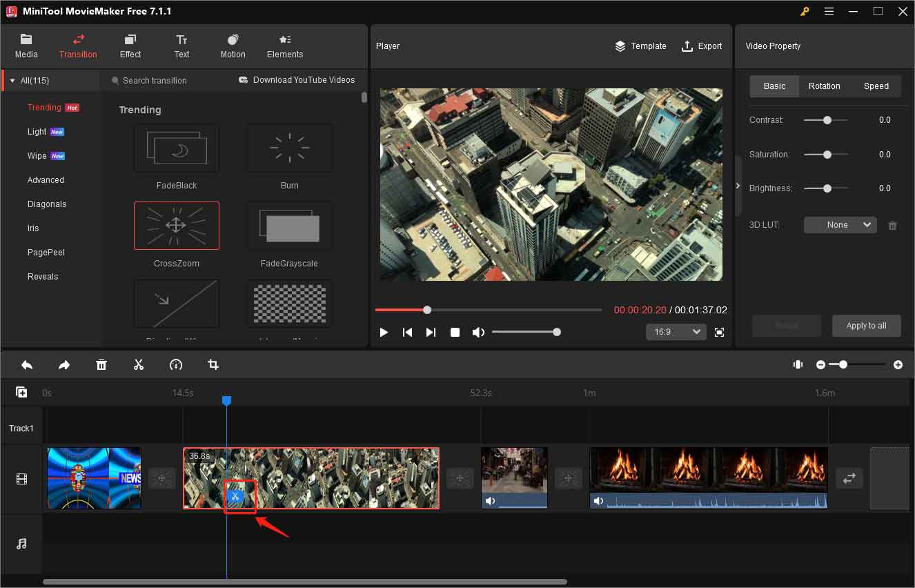Viewport: 915px width, 588px height.
Task: Click the swap icon after fireplace clip
Action: tap(849, 478)
